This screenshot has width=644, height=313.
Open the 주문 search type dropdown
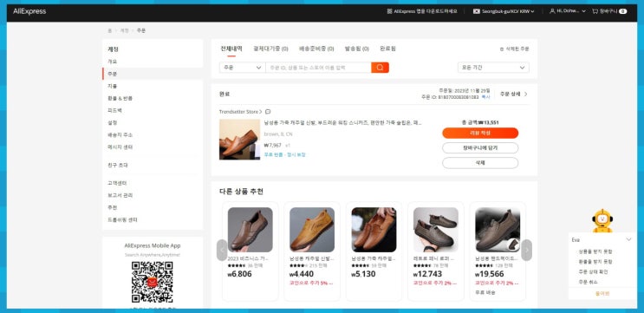coord(243,68)
